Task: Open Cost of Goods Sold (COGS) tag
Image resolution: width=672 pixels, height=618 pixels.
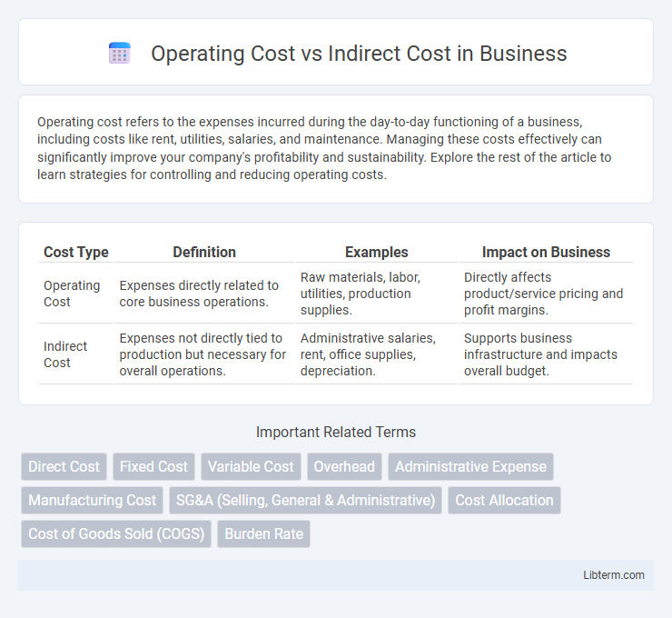Action: point(116,534)
